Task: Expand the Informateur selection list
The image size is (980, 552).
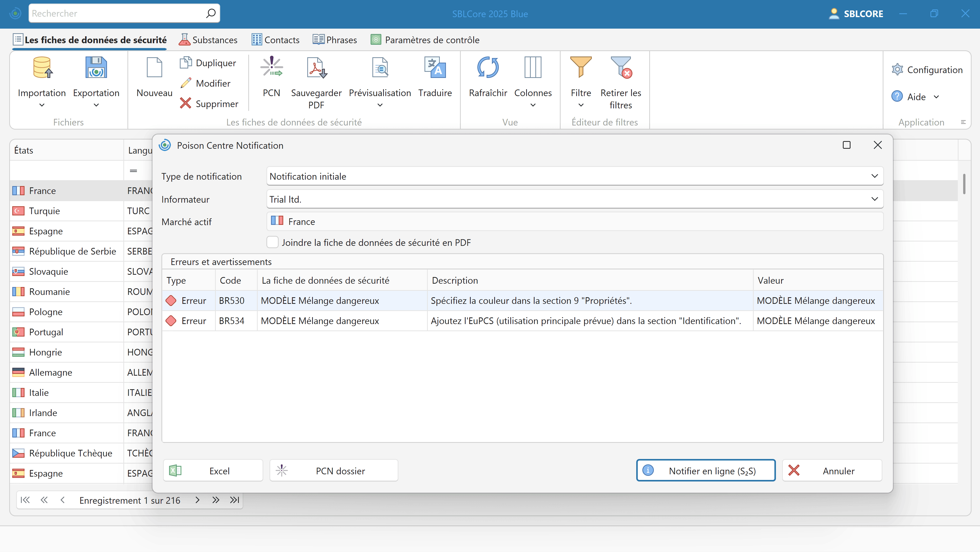Action: pyautogui.click(x=874, y=199)
